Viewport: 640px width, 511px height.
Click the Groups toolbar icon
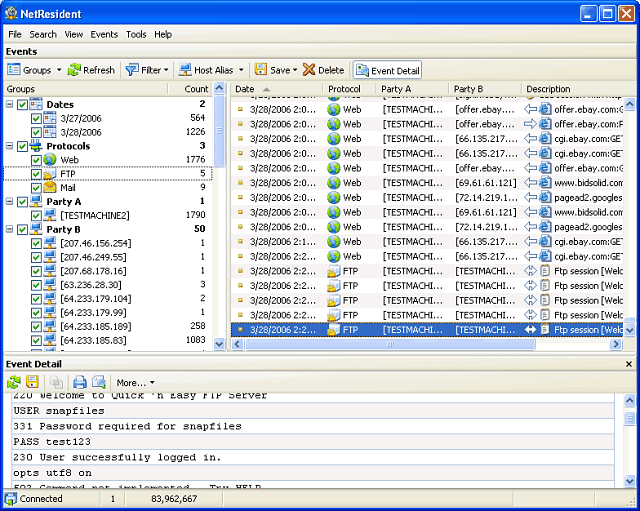pos(13,70)
